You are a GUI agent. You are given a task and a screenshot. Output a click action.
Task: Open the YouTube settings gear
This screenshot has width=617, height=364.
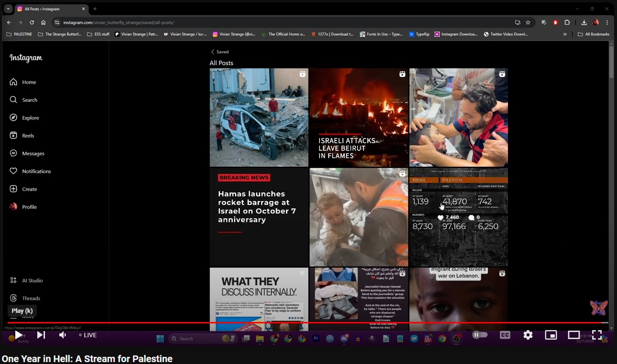tap(528, 335)
